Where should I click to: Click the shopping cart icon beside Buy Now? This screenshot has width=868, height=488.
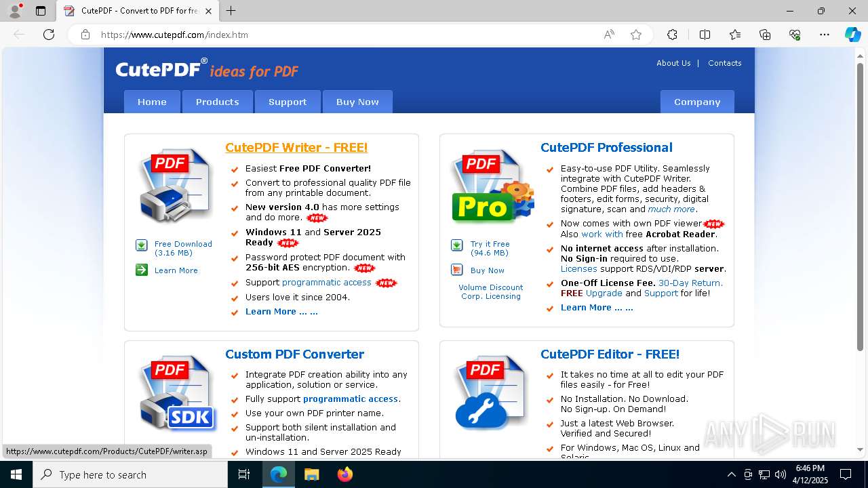[x=457, y=270]
